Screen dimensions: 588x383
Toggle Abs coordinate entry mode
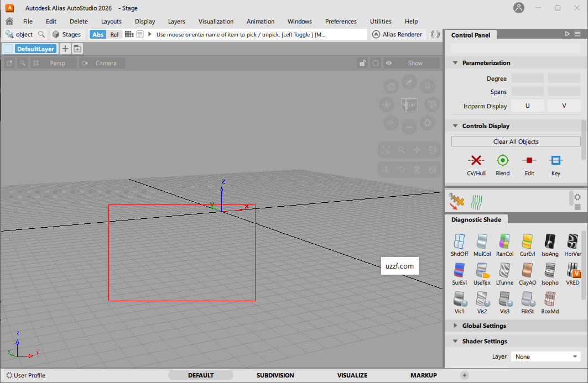(x=97, y=34)
